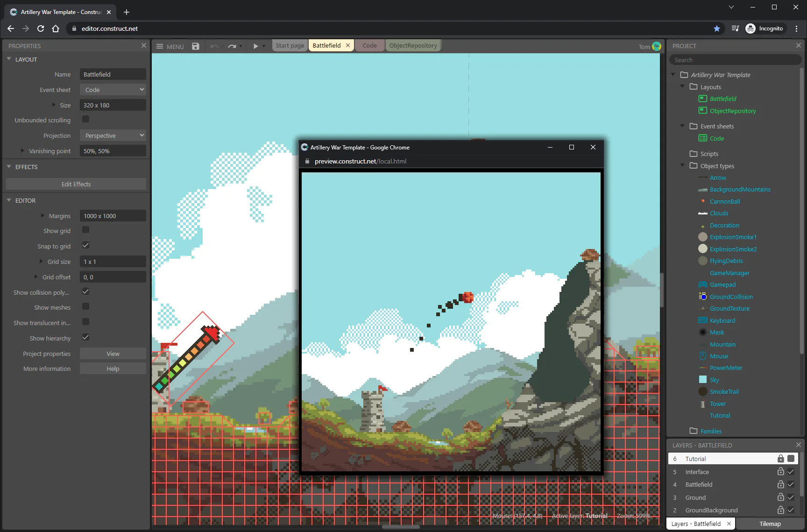This screenshot has width=807, height=532.
Task: Click the Edit Effects button
Action: point(76,184)
